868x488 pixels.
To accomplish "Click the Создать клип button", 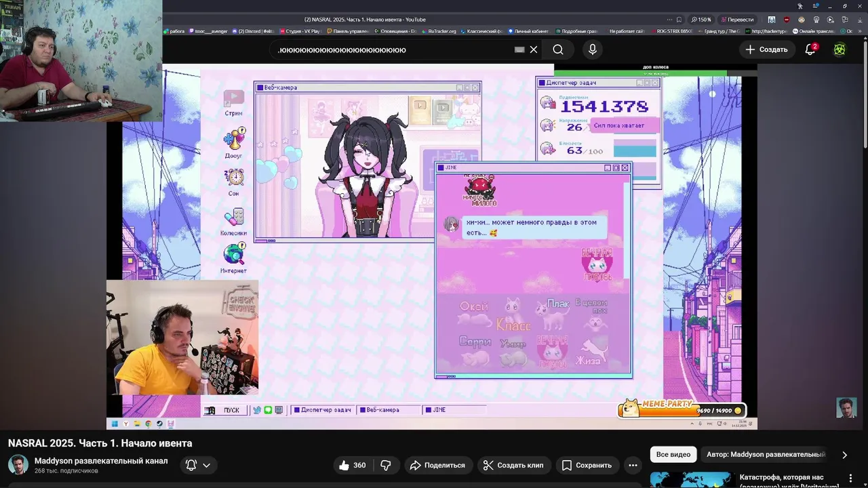I will tap(513, 465).
